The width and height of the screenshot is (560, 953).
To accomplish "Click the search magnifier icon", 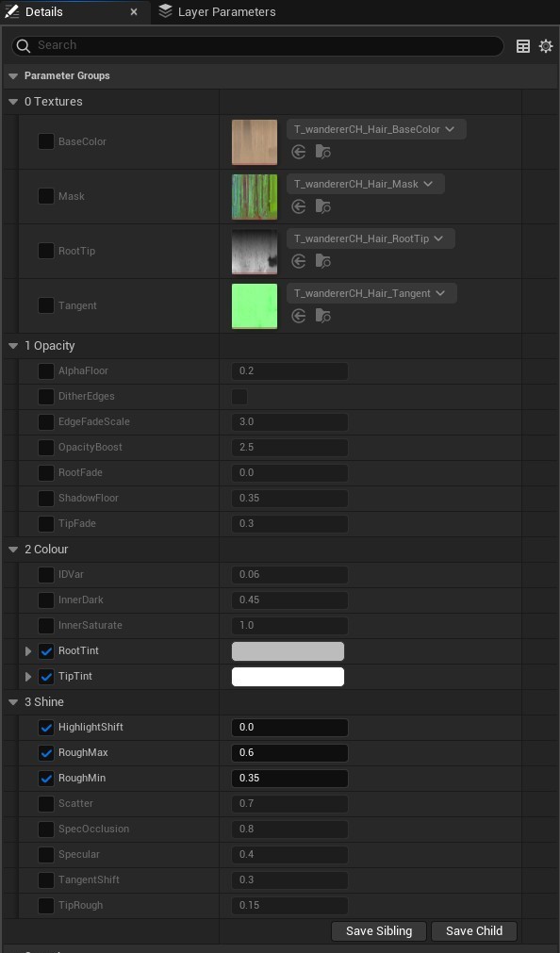I will [x=24, y=45].
